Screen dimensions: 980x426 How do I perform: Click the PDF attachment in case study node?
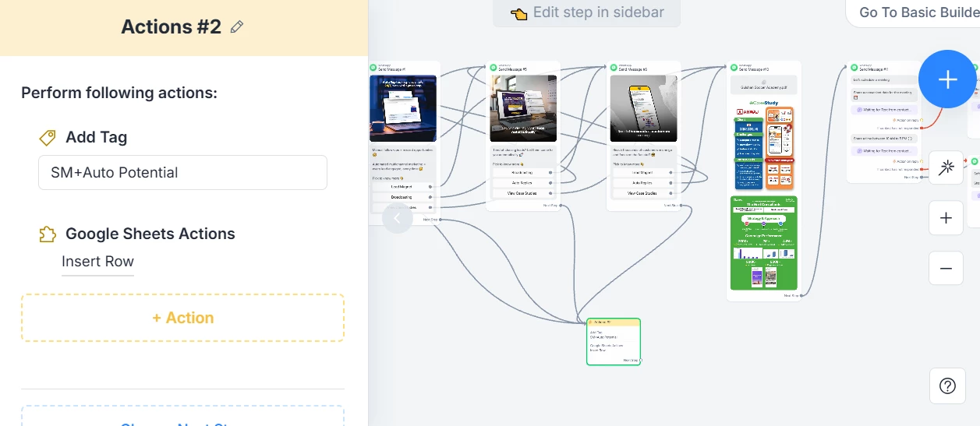(x=764, y=86)
